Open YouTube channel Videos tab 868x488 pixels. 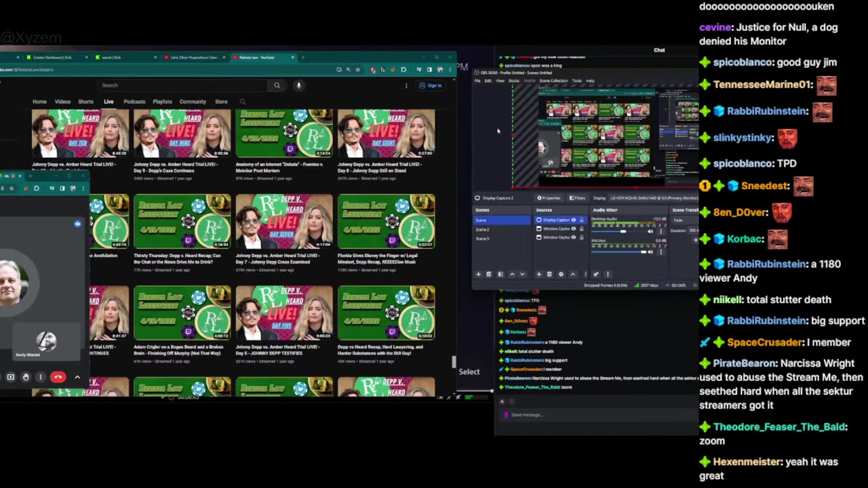(62, 102)
